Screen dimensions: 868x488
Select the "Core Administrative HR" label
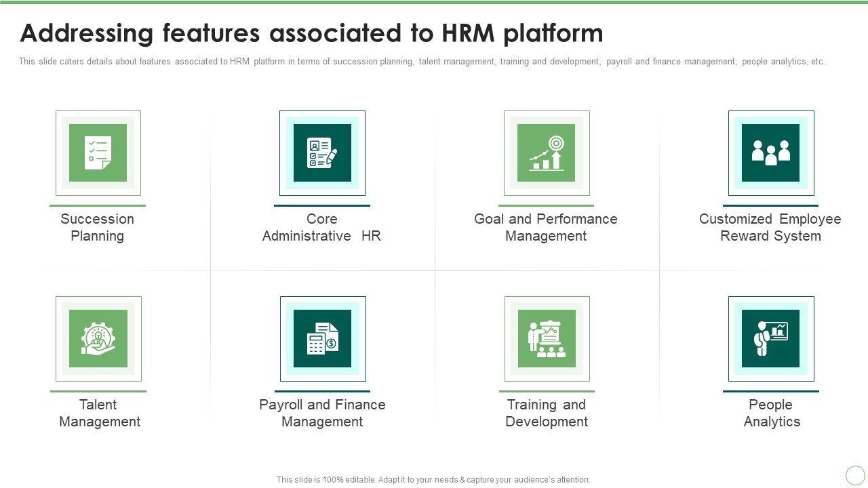(x=322, y=227)
